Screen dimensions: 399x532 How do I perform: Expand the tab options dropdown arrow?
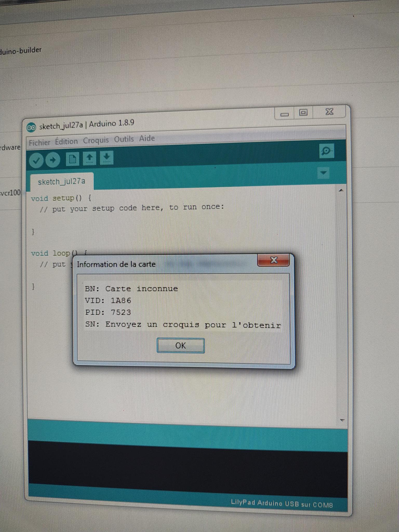click(x=323, y=173)
